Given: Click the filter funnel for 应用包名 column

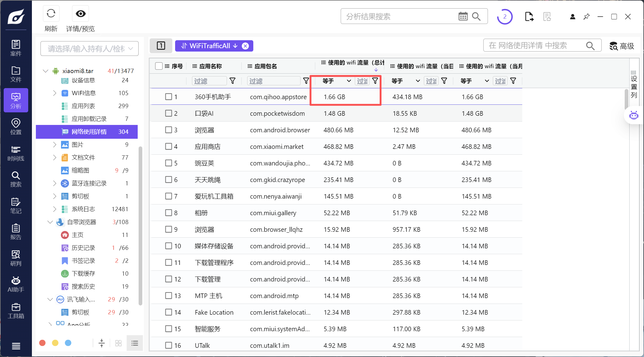Looking at the screenshot, I should pyautogui.click(x=306, y=81).
